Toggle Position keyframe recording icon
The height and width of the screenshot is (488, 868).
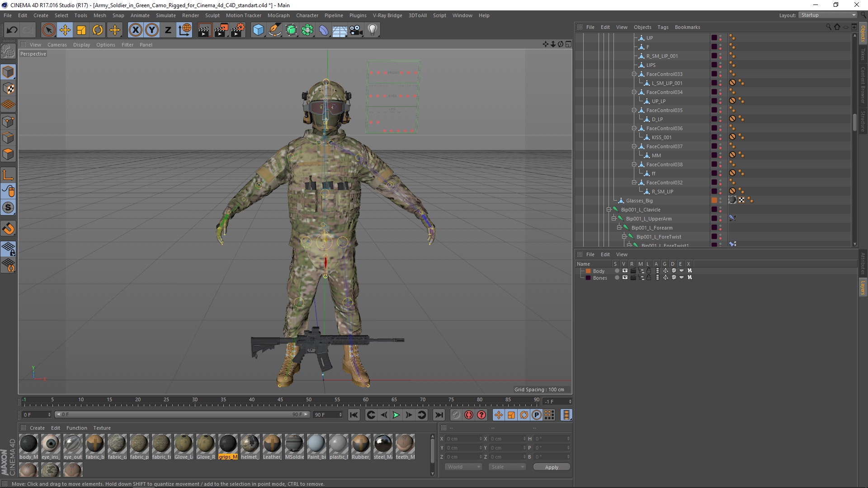pos(498,415)
